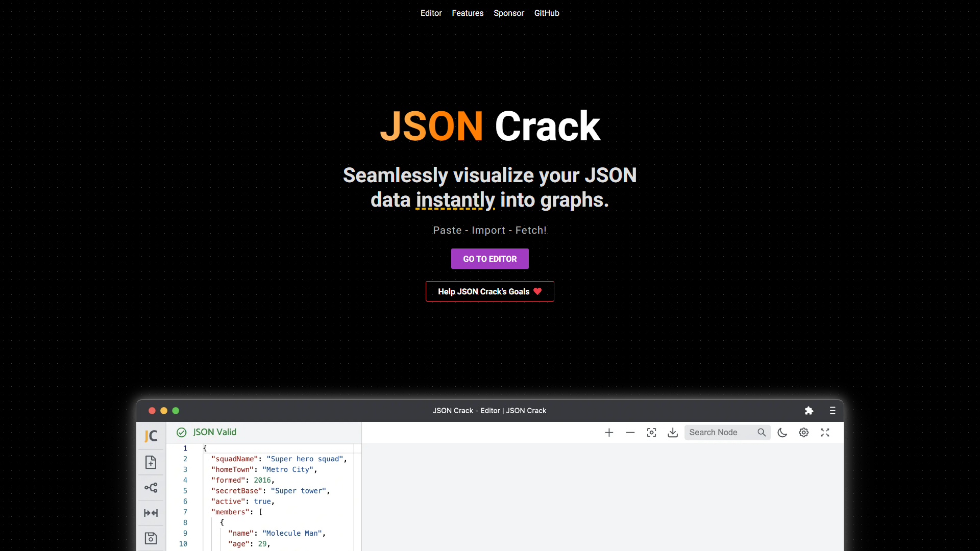
Task: Click the JC logo in editor sidebar
Action: pyautogui.click(x=151, y=436)
